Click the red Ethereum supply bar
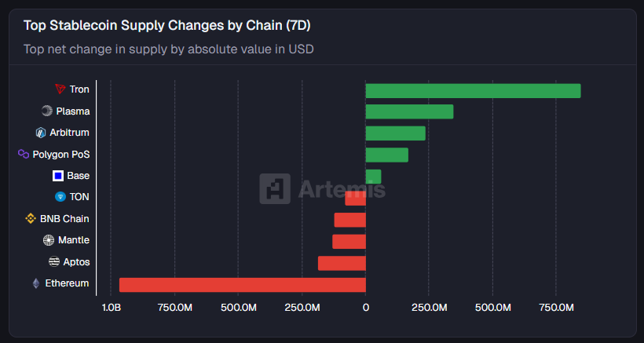This screenshot has height=343, width=644. pyautogui.click(x=242, y=285)
